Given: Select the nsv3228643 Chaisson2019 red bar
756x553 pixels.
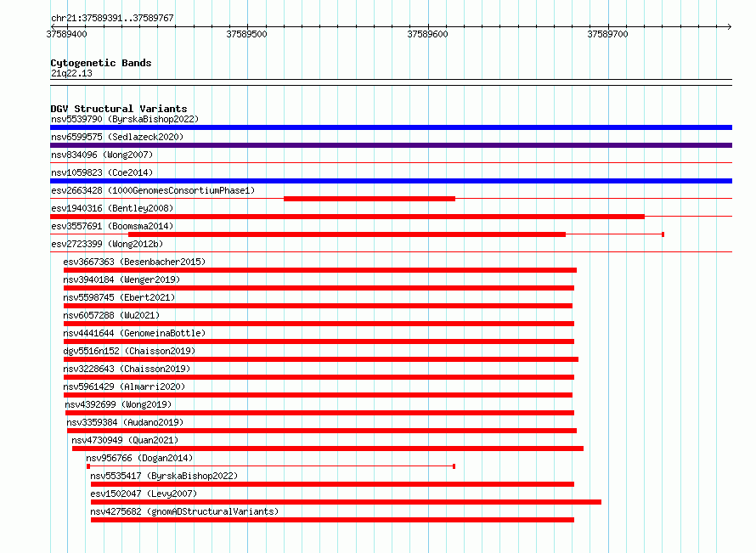Looking at the screenshot, I should 319,377.
